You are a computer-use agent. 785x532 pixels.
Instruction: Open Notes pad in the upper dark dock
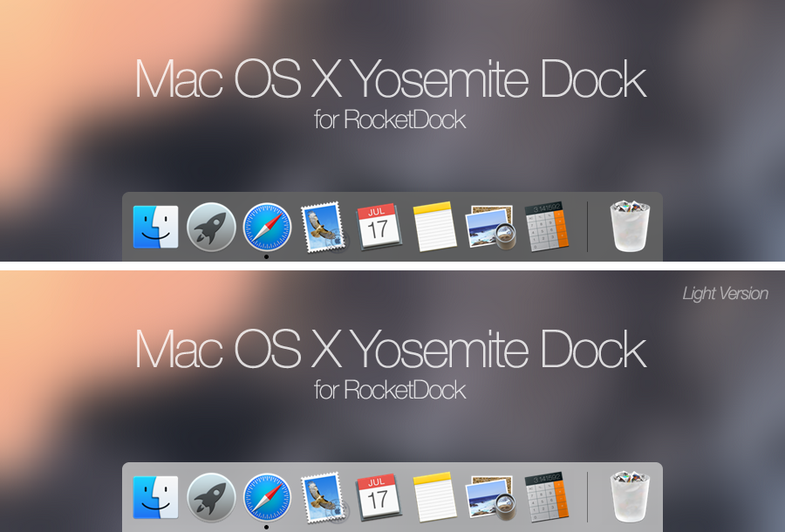434,226
